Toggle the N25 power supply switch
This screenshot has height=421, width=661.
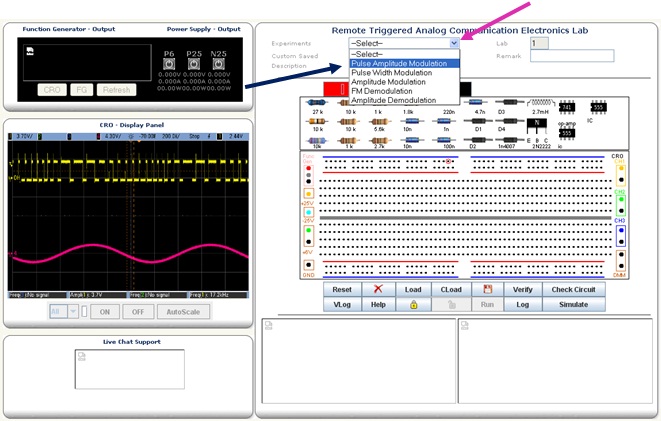(x=218, y=64)
